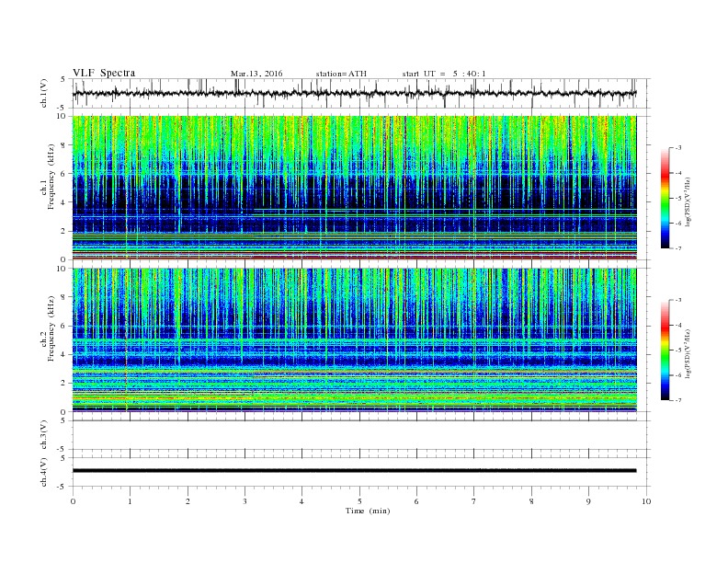728x563 pixels.
Task: Click the ch.1 voltage waveform trace
Action: 354,93
